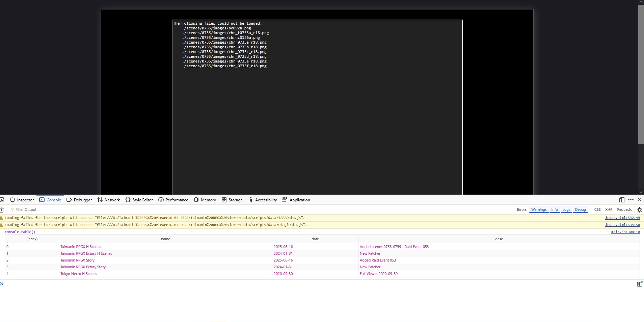Click the OtogiData.js warning message
Viewport: 644px width, 322px height.
click(156, 225)
